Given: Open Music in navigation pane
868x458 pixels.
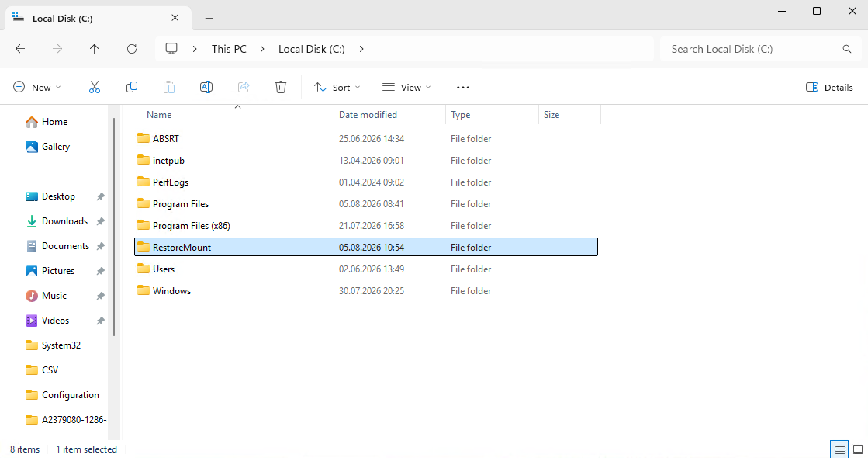Looking at the screenshot, I should click(54, 296).
